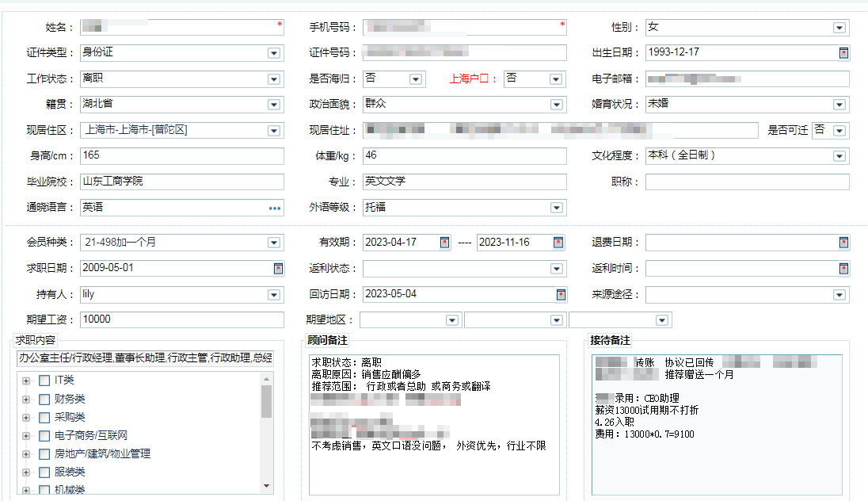868x501 pixels.
Task: Check the 房地产/建筑/物业管理 checkbox
Action: click(x=44, y=454)
